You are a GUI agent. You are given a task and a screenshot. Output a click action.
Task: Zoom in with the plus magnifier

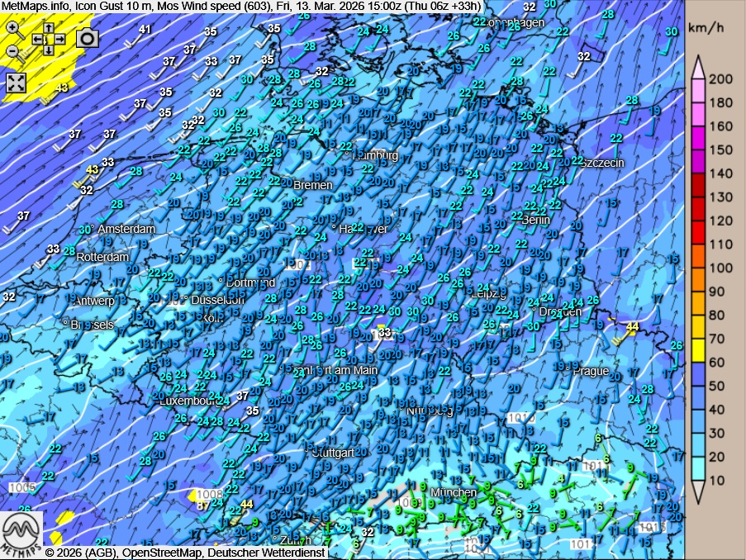(12, 27)
